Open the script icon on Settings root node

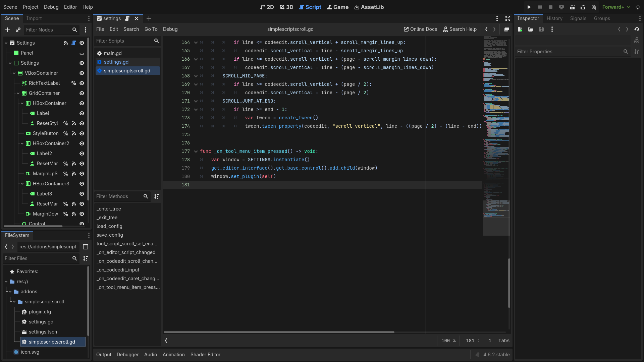[74, 43]
